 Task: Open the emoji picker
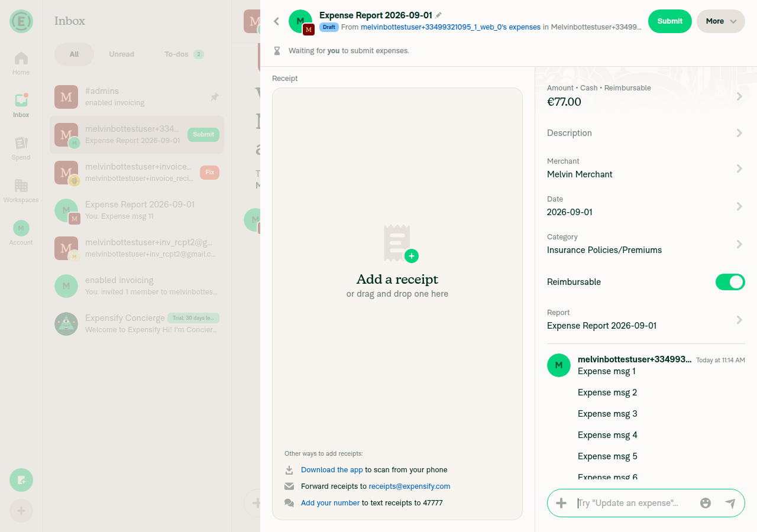(x=706, y=503)
